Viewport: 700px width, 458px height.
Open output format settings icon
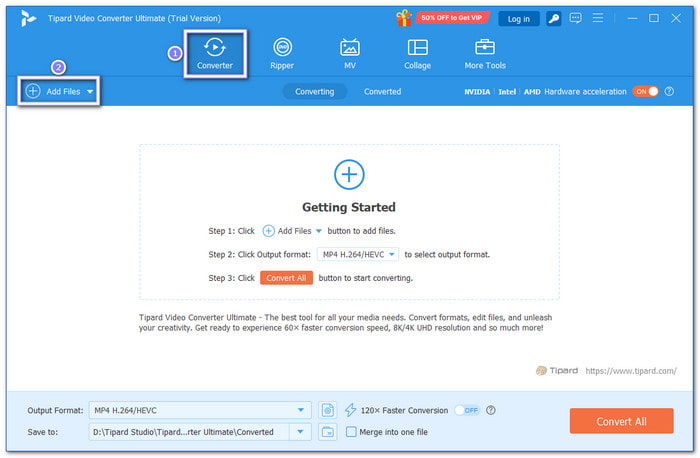tap(329, 410)
